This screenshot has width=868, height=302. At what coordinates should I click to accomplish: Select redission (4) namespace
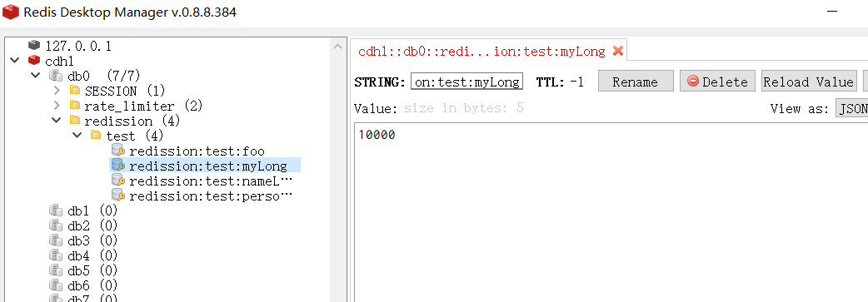point(132,120)
